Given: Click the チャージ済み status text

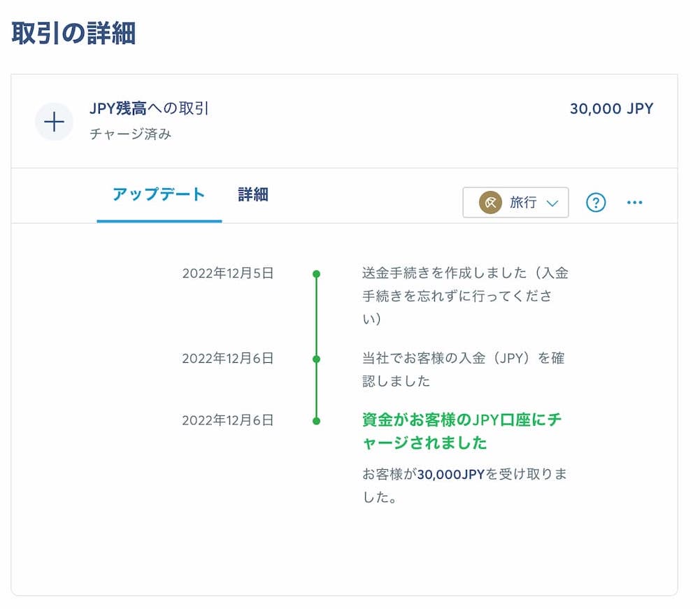Looking at the screenshot, I should (130, 134).
